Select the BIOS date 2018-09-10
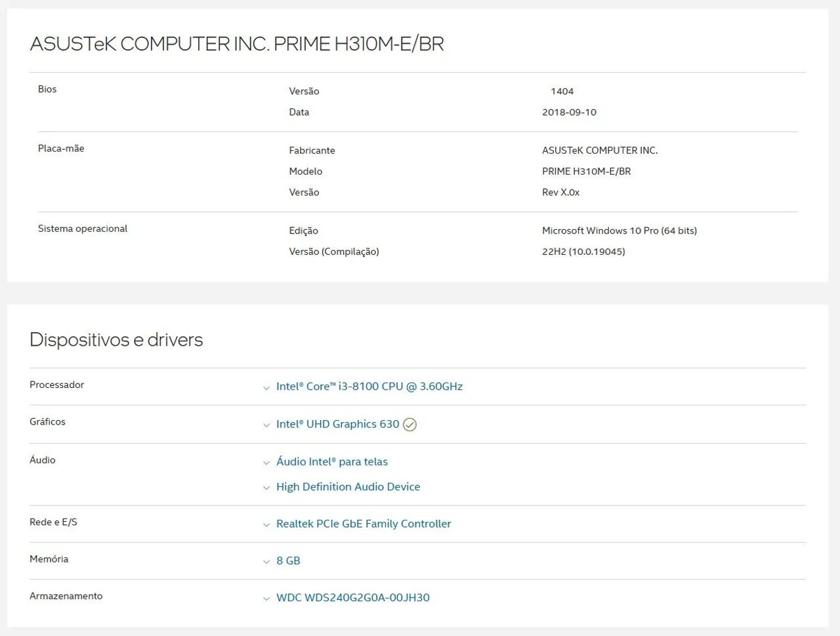Image resolution: width=840 pixels, height=636 pixels. tap(569, 112)
